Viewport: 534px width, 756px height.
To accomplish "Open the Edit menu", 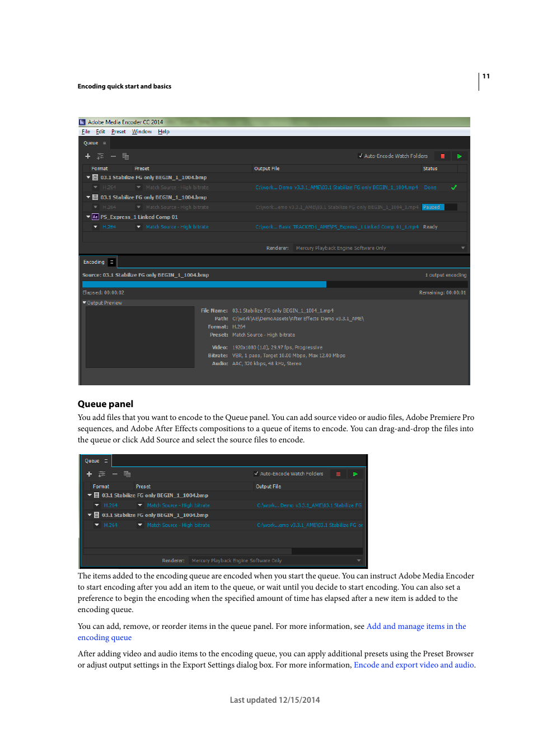I will coord(100,132).
